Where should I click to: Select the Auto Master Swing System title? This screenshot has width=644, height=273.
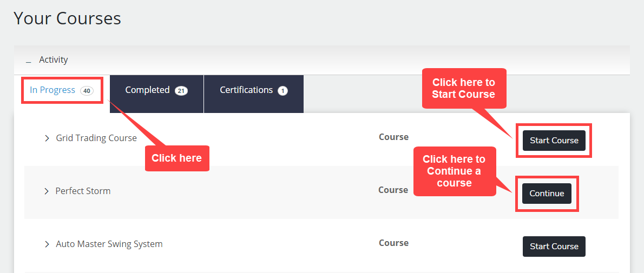coord(109,244)
